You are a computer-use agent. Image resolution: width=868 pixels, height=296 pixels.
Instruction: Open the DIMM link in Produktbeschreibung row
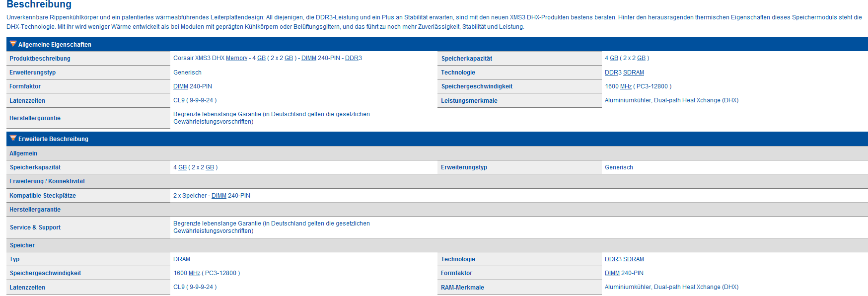(308, 58)
